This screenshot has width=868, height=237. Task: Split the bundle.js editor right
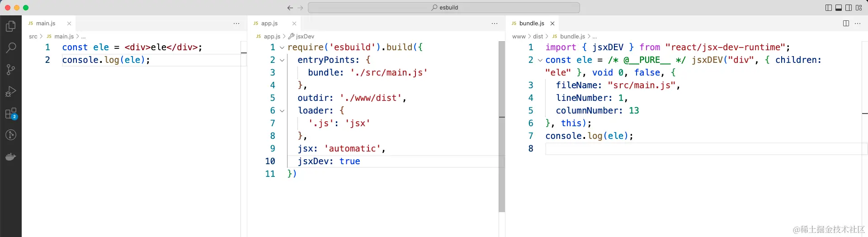pyautogui.click(x=846, y=24)
